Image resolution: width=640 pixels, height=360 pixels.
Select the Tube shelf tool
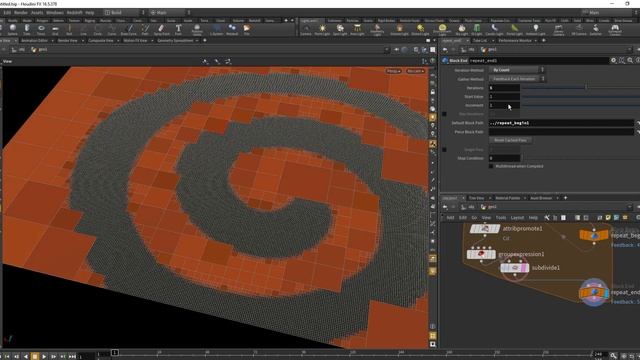click(x=27, y=29)
